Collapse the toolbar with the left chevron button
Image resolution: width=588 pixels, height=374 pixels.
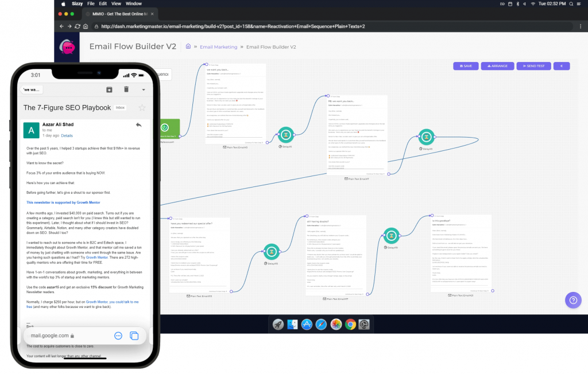[562, 66]
